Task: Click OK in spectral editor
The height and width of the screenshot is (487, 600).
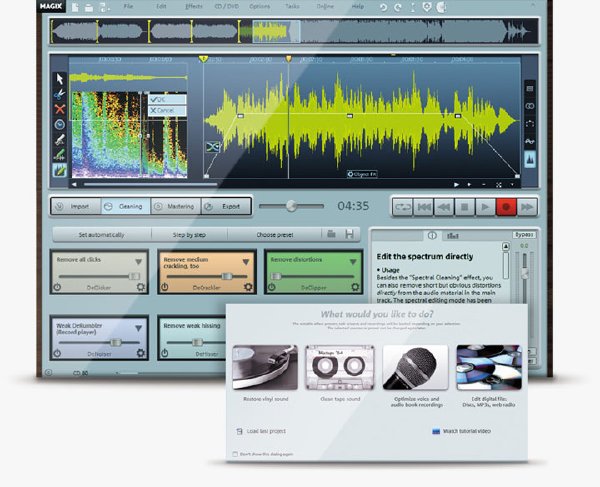Action: 167,99
